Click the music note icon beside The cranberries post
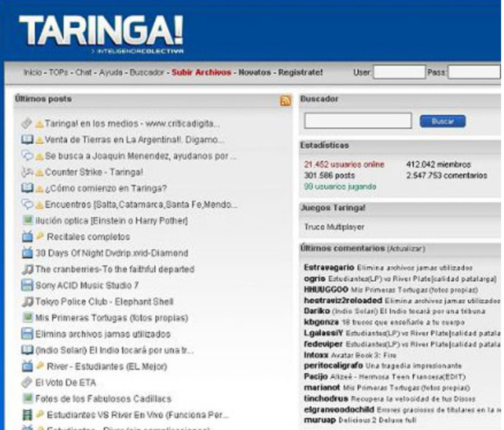 tap(27, 269)
